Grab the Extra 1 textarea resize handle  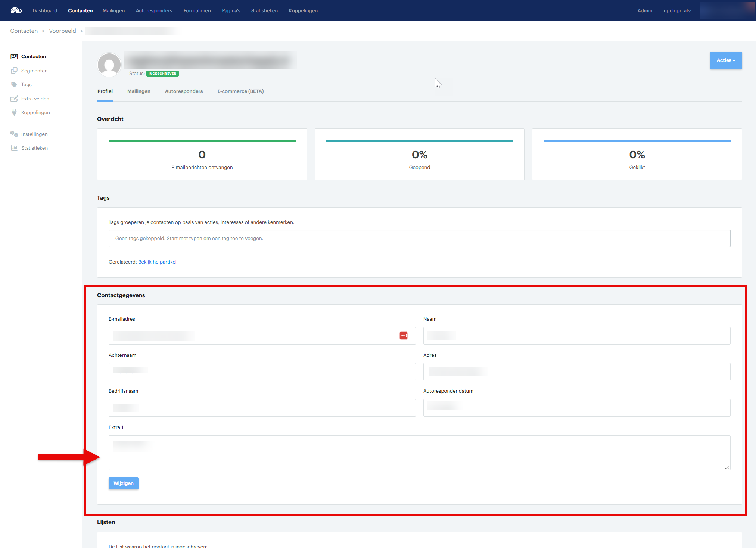click(727, 467)
